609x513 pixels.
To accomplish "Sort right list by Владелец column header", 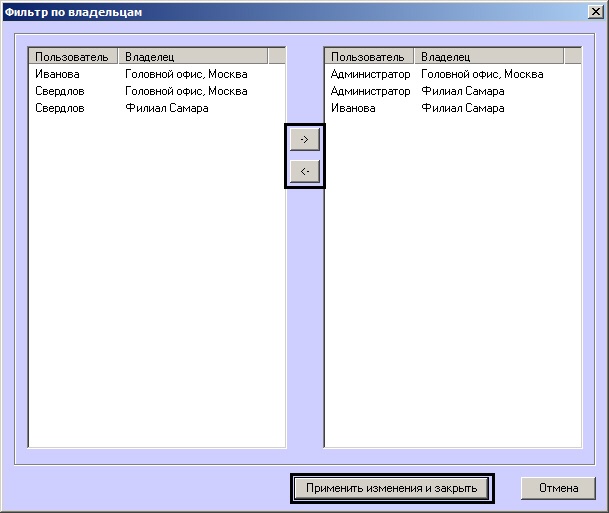I will [x=489, y=57].
